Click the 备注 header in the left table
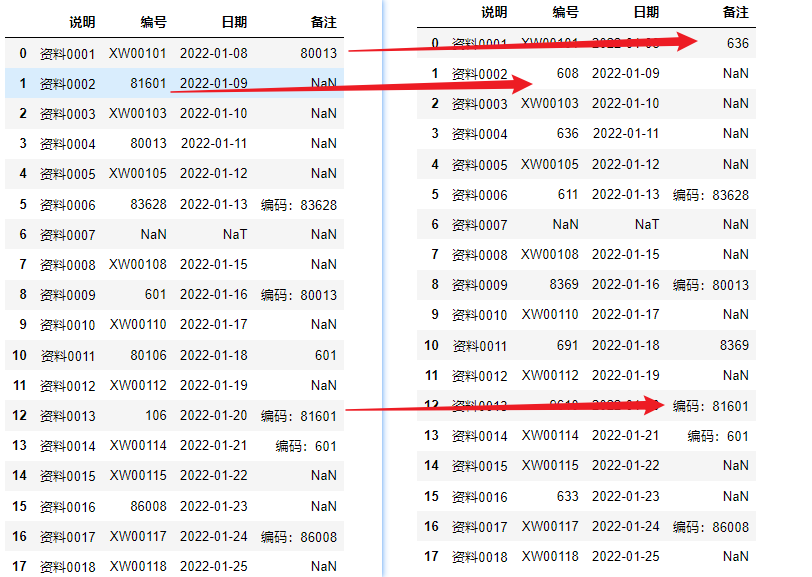 324,22
